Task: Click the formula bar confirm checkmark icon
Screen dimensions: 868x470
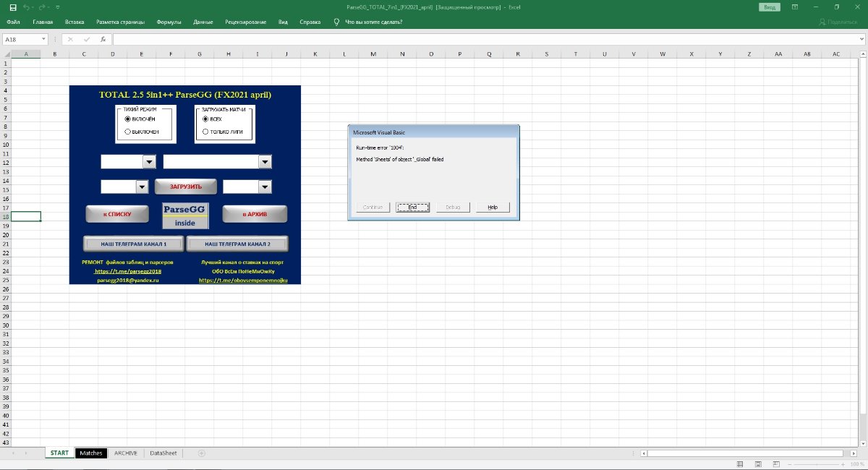Action: [87, 39]
